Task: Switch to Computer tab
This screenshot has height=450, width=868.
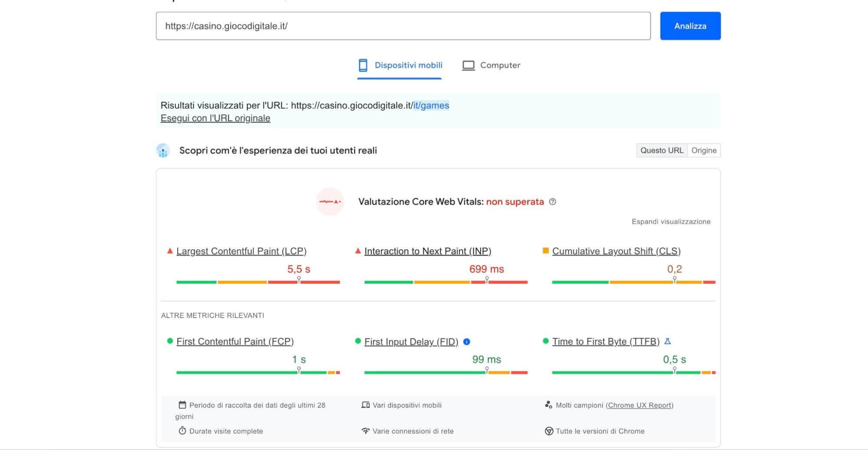Action: [x=491, y=66]
